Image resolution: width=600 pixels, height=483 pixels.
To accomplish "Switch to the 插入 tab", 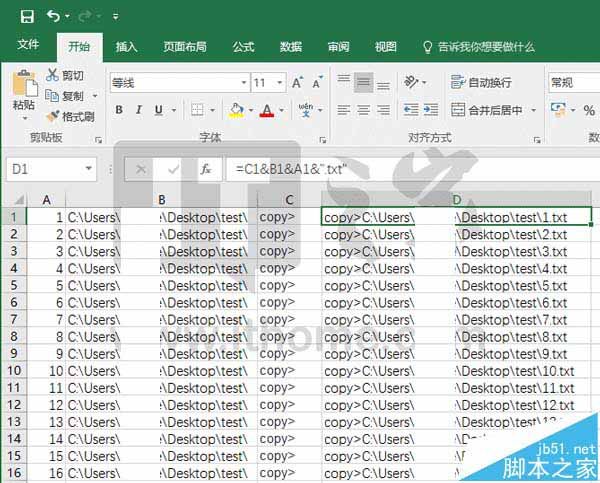I will click(127, 47).
